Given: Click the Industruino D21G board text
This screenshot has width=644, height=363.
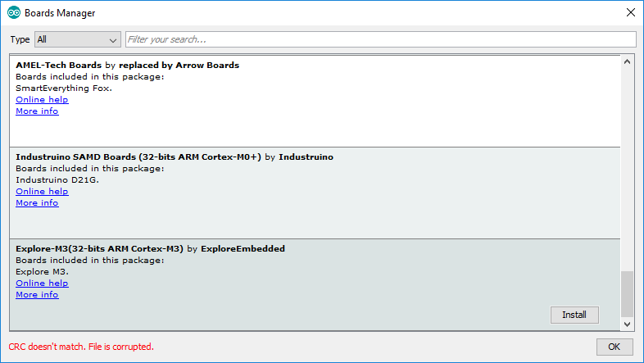Looking at the screenshot, I should (57, 179).
